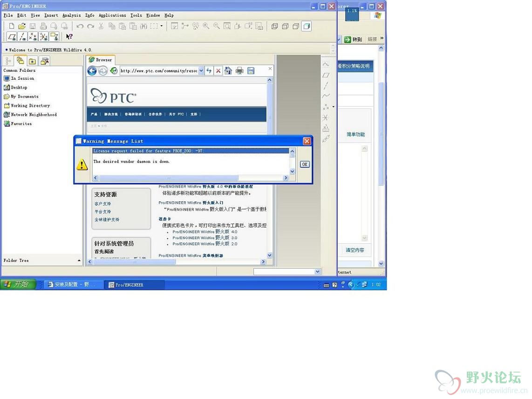532x399 pixels.
Task: Switch to no hidden display mode
Action: (296, 26)
